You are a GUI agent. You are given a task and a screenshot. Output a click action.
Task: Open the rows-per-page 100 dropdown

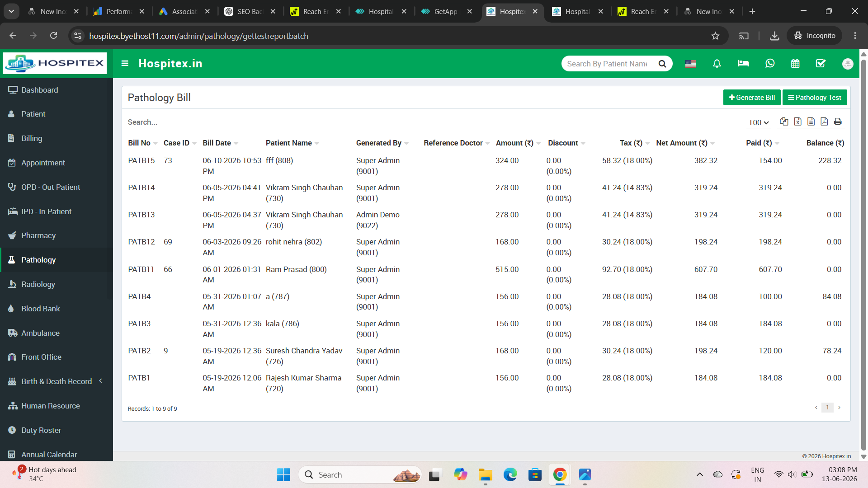(x=759, y=122)
